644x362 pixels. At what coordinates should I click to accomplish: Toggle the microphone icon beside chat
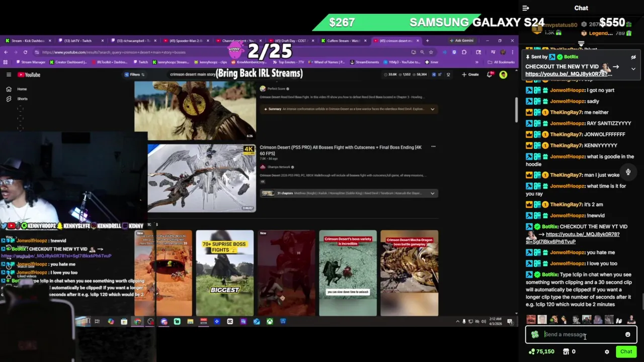pos(628,172)
